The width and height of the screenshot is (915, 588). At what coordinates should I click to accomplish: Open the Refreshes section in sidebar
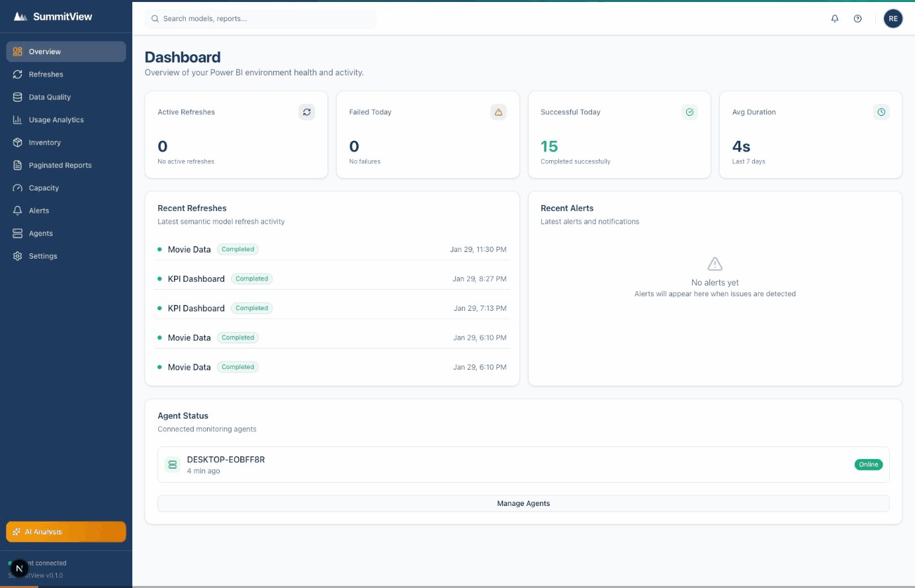point(46,74)
